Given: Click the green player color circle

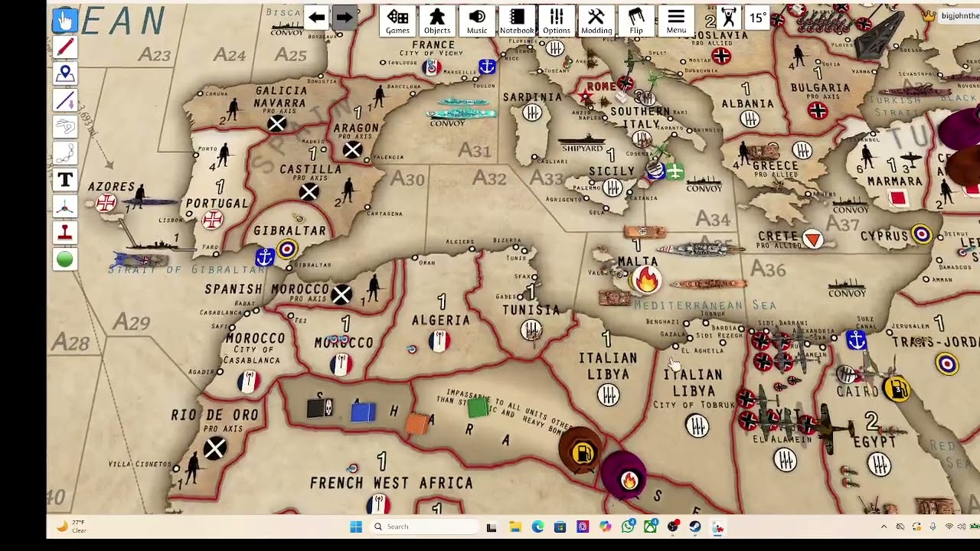Looking at the screenshot, I should click(x=65, y=259).
